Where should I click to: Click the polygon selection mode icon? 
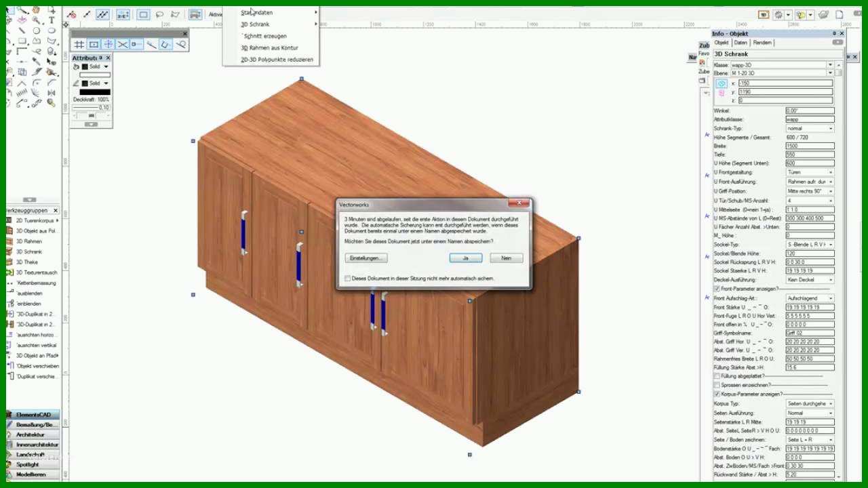pos(175,14)
